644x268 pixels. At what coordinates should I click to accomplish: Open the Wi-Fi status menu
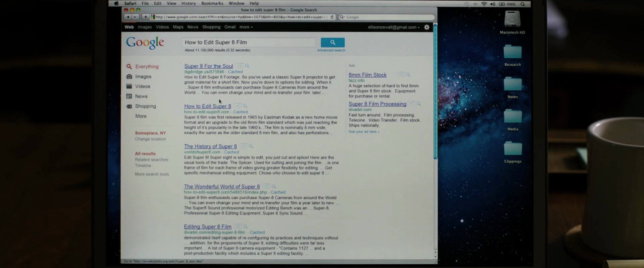pyautogui.click(x=484, y=4)
